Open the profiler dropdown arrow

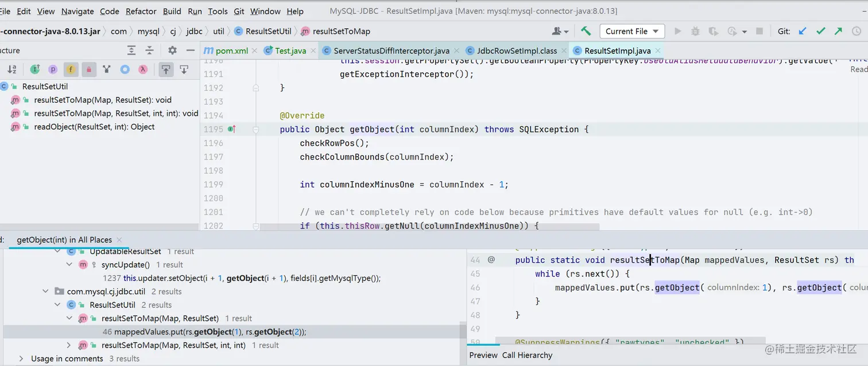coord(745,32)
